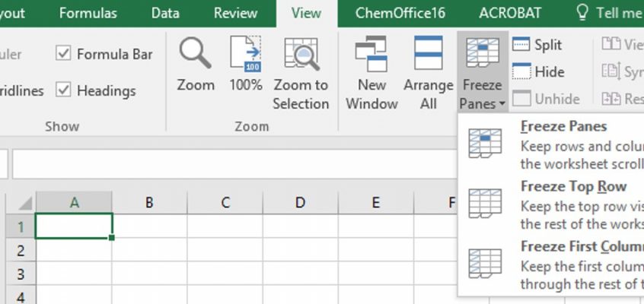Screen dimensions: 644x304
Task: Click the Unhide window icon
Action: coord(521,99)
